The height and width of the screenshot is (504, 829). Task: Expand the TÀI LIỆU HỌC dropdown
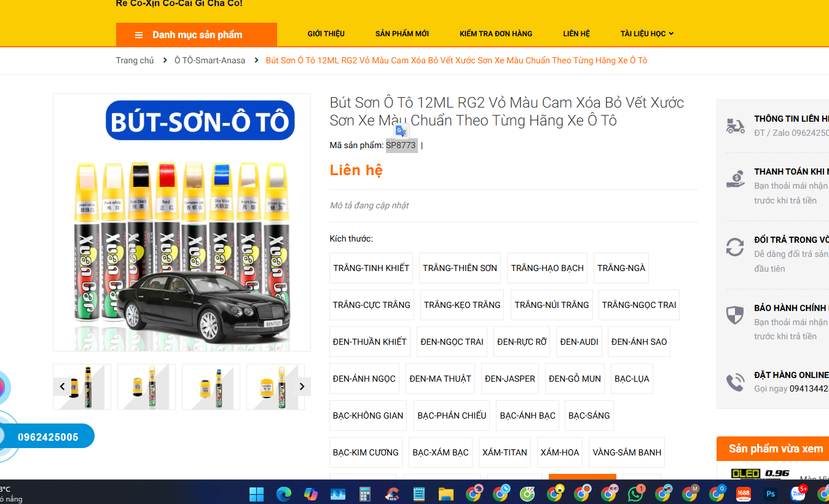(x=647, y=34)
